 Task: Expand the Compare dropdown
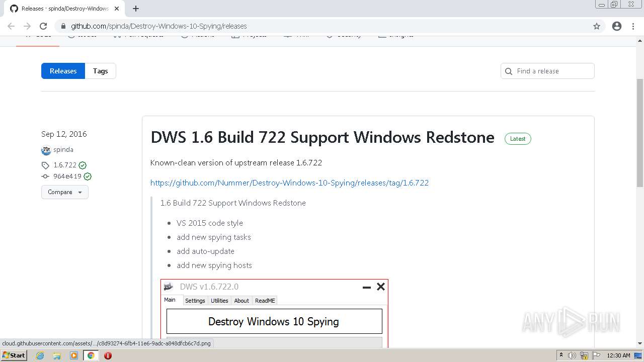tap(65, 192)
